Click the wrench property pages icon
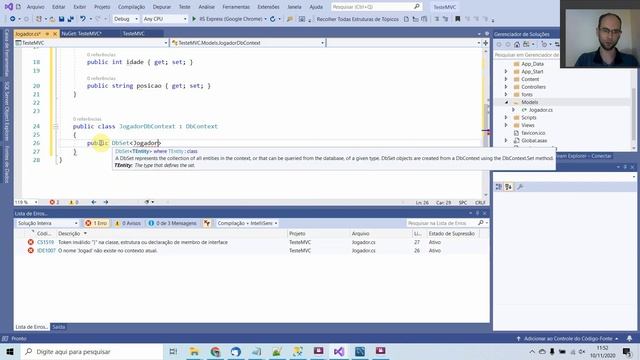Screen dimensions: 640x360 [520, 187]
